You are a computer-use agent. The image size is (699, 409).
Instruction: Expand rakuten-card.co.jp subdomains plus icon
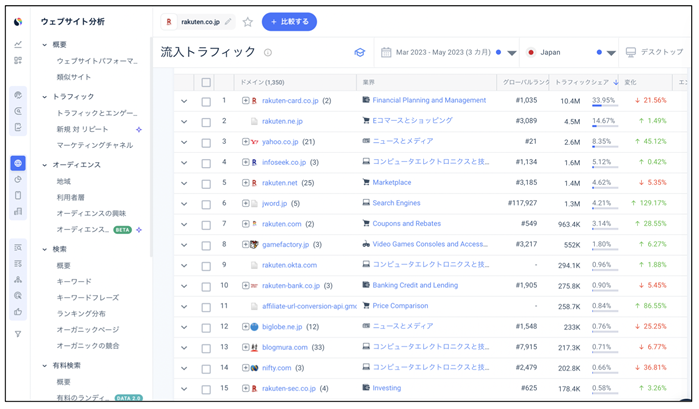pos(245,100)
